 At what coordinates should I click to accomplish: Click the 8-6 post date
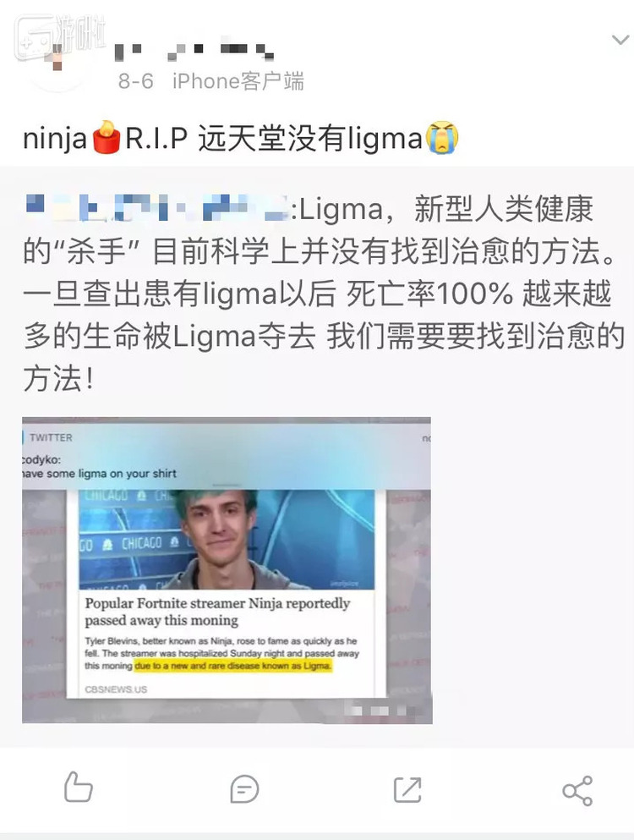[x=135, y=81]
